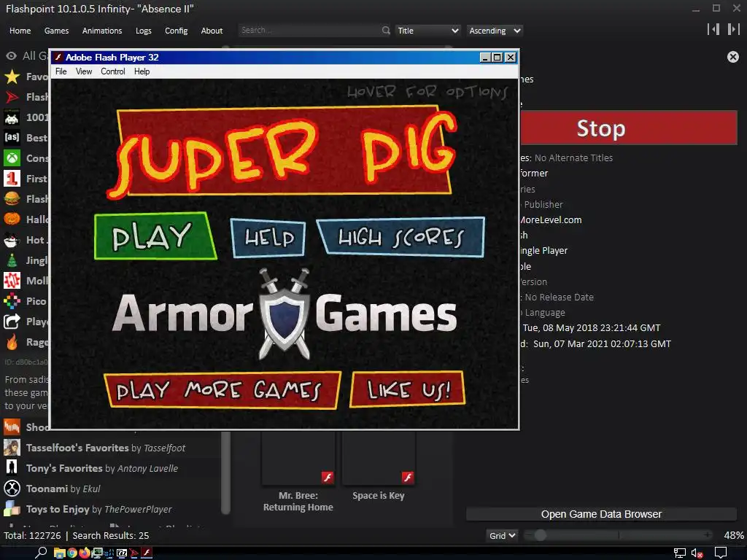Select the Favorites star playlist icon
Image resolution: width=747 pixels, height=560 pixels.
pyautogui.click(x=12, y=77)
